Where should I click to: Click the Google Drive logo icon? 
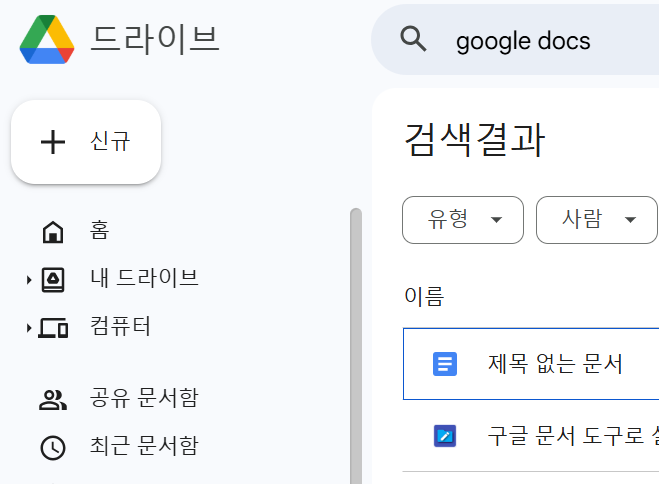(x=47, y=39)
